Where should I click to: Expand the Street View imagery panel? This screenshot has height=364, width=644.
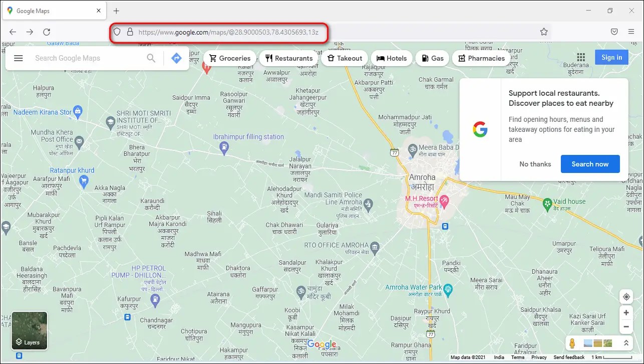(625, 343)
